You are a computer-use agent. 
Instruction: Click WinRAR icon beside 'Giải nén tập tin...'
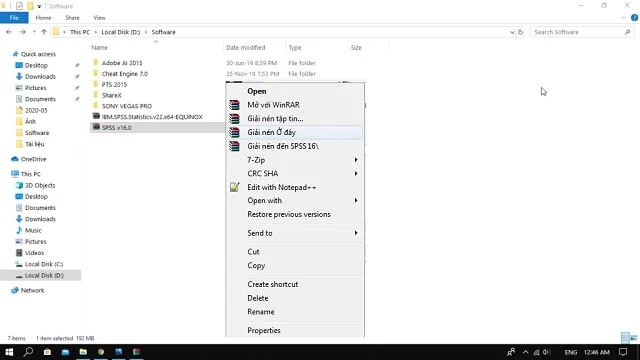tap(234, 119)
